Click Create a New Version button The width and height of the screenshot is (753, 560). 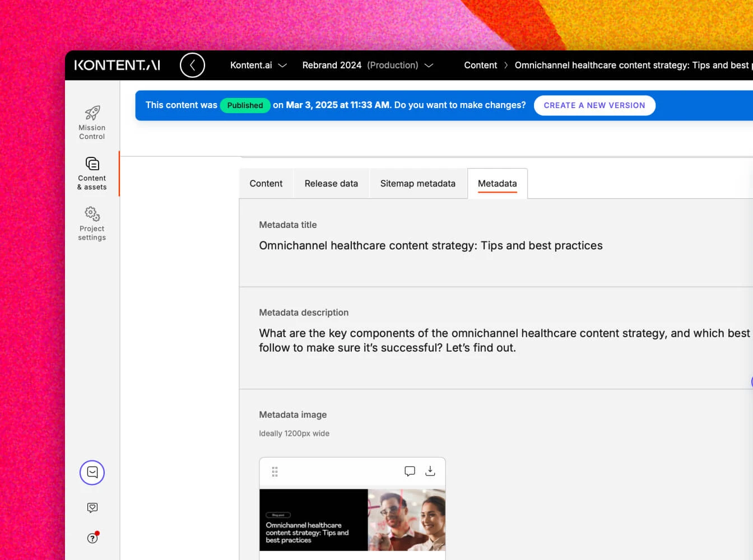pos(594,105)
